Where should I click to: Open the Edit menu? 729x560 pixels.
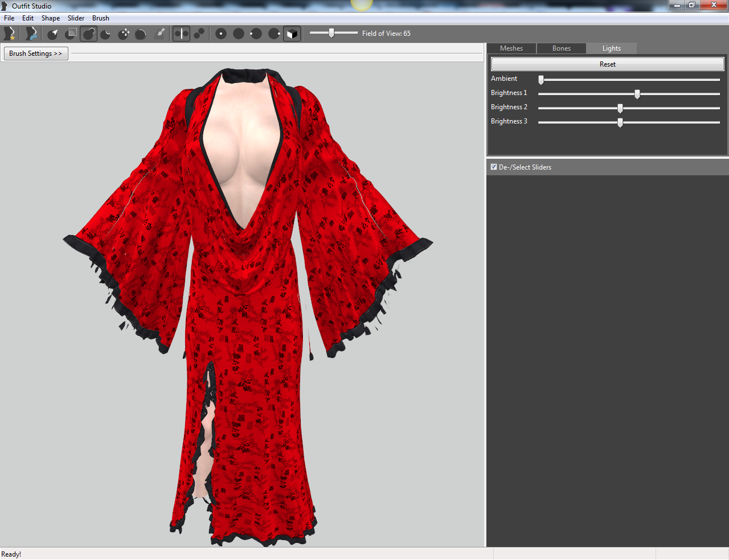[x=28, y=18]
